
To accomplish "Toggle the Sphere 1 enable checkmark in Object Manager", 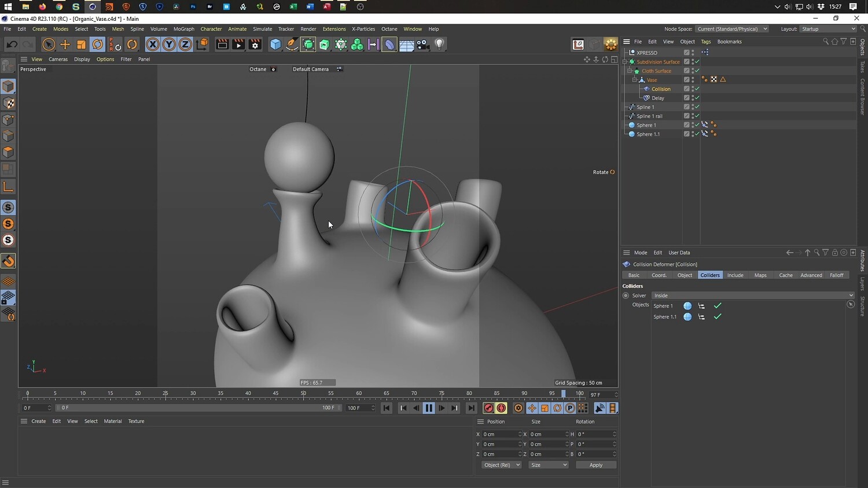I will coord(697,125).
